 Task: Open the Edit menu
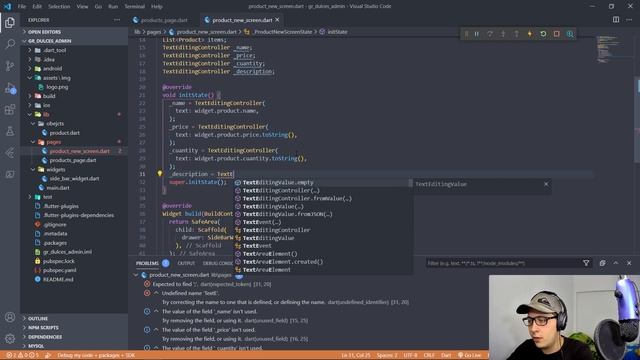point(37,7)
